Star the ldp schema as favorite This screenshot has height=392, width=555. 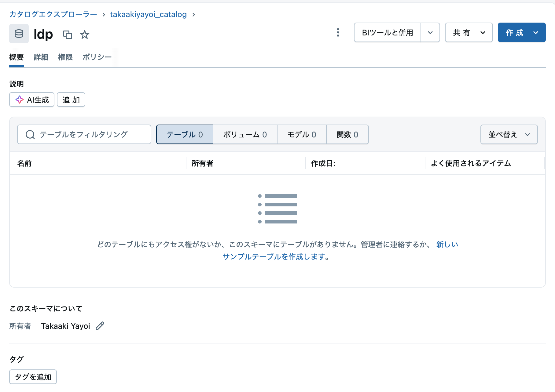(x=85, y=35)
